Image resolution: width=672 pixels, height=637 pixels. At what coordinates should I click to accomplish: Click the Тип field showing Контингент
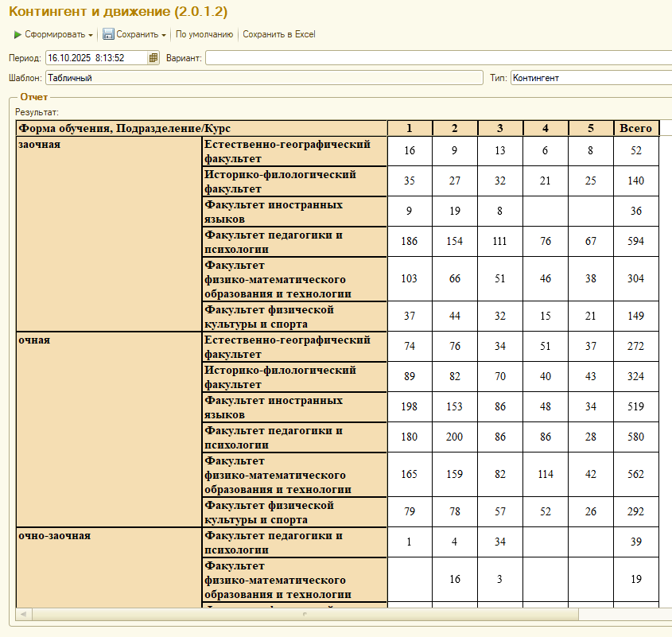pos(590,78)
